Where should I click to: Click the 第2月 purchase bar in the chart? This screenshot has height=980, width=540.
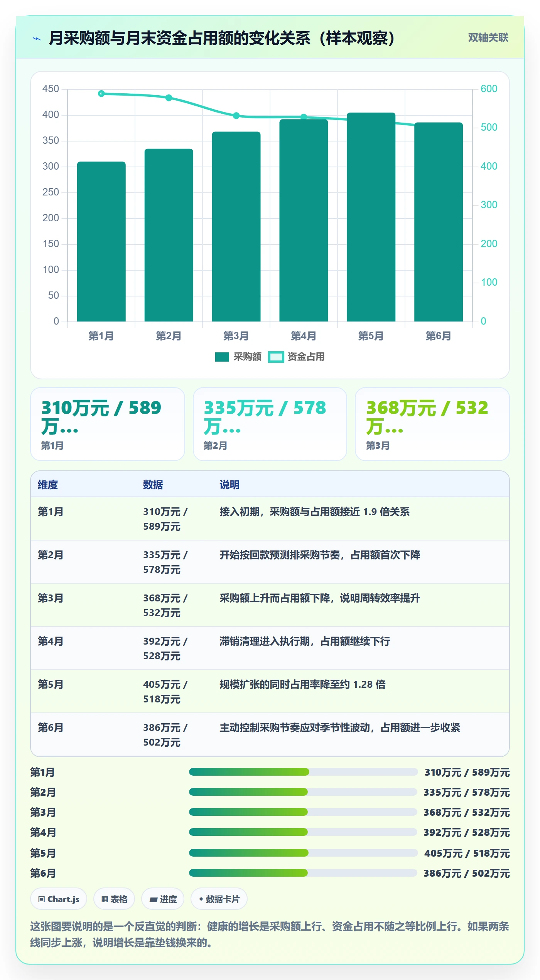[169, 235]
